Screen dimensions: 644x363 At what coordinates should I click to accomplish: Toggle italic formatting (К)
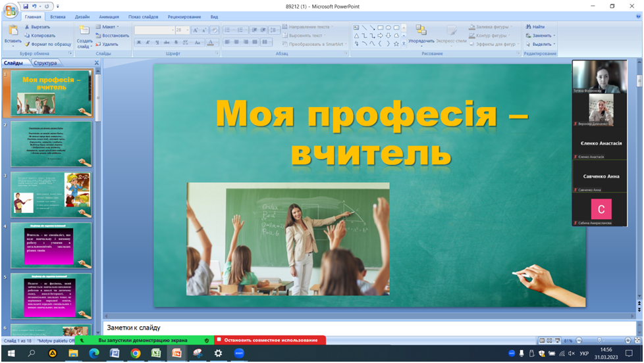149,42
